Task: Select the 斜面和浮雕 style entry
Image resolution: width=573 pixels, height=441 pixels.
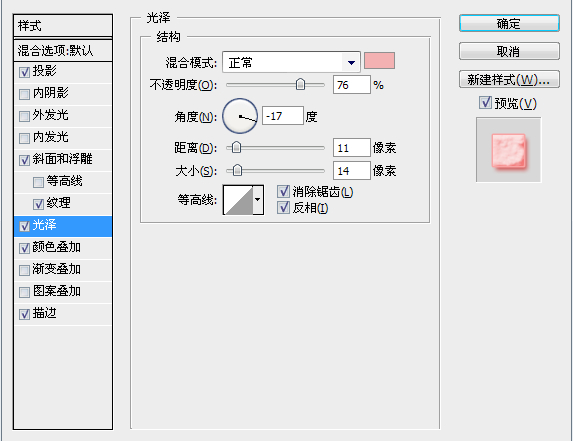Action: (x=63, y=160)
